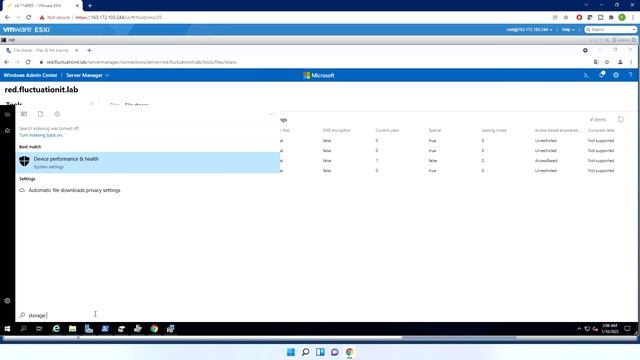Open Settings gear in Start sidebar

click(7, 300)
